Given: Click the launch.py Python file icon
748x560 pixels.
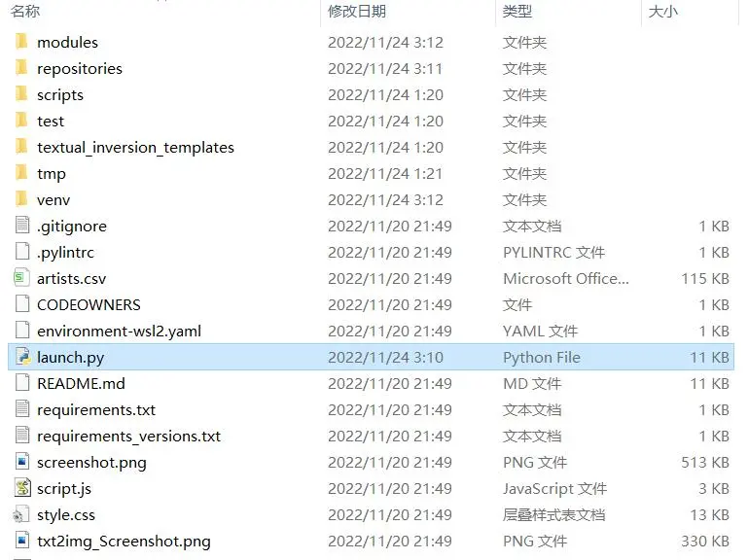Looking at the screenshot, I should click(22, 357).
